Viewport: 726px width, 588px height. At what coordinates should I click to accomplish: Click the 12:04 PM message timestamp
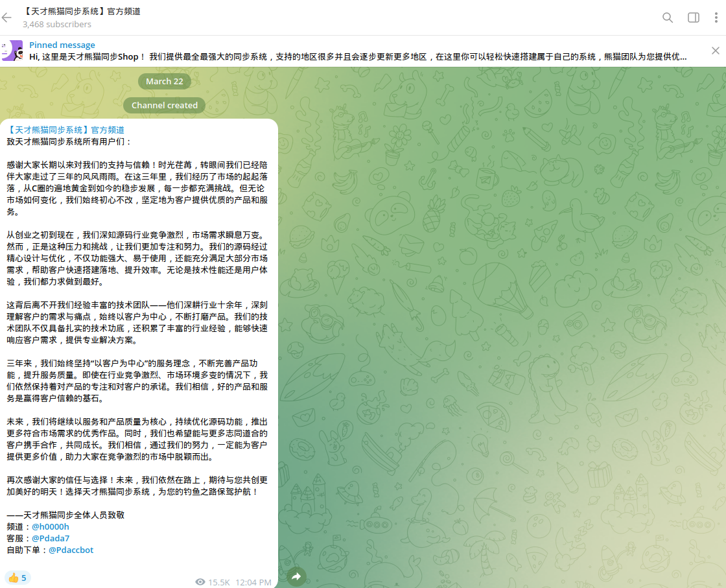point(253,582)
